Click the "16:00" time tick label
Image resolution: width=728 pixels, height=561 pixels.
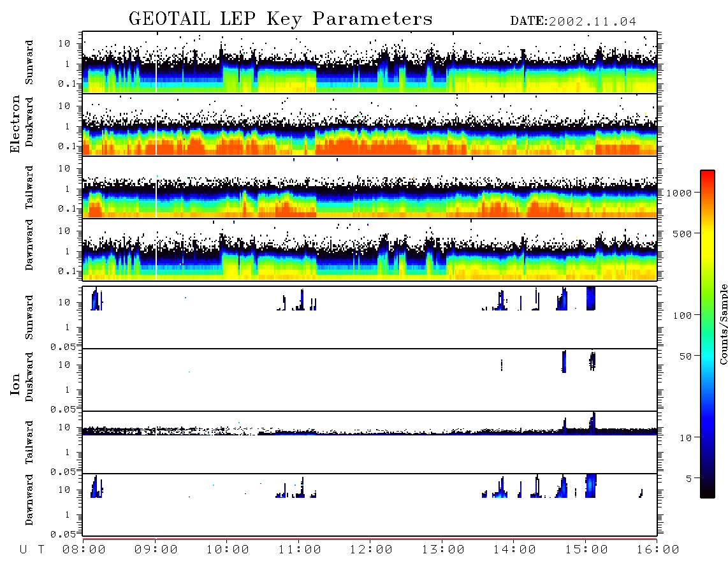tap(658, 550)
